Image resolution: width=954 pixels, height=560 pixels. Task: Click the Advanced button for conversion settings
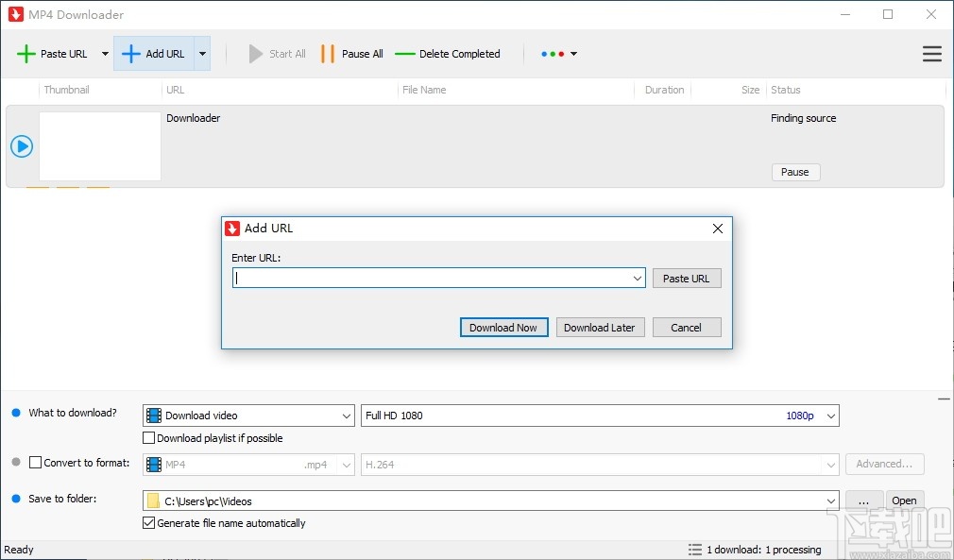tap(884, 464)
